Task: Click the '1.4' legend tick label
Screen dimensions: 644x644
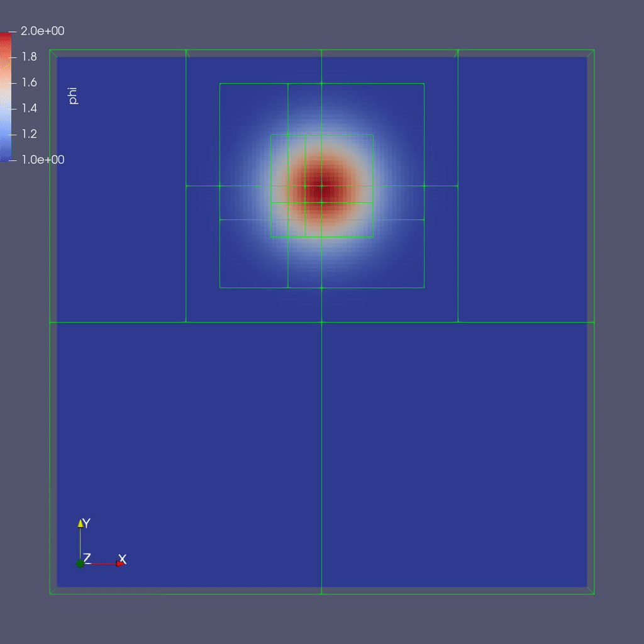Action: click(x=30, y=108)
